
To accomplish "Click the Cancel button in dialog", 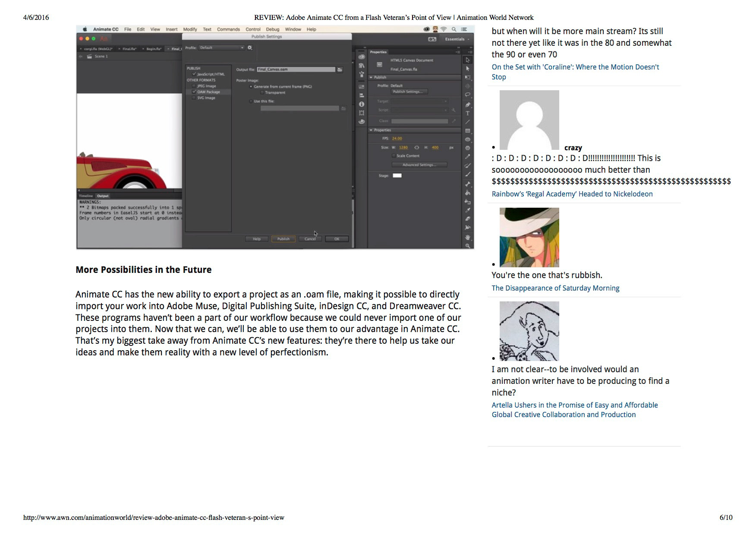I will (310, 239).
